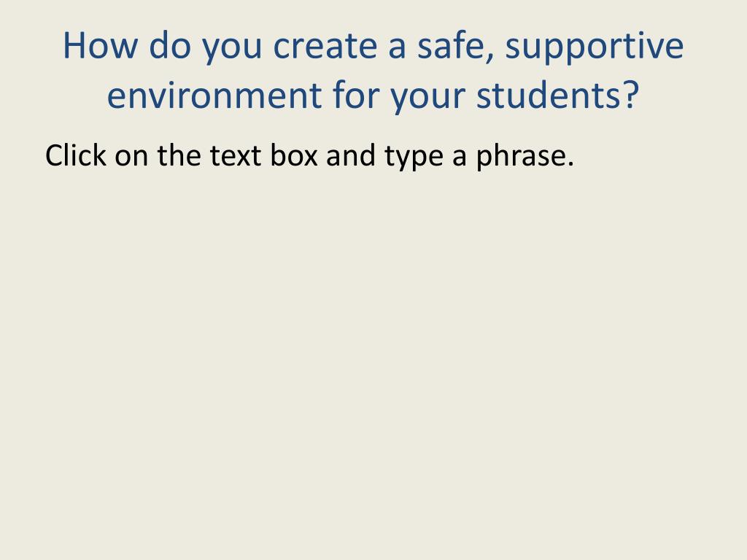Image resolution: width=747 pixels, height=560 pixels.
Task: Click the word 'Click' in the body text
Action: coord(76,155)
